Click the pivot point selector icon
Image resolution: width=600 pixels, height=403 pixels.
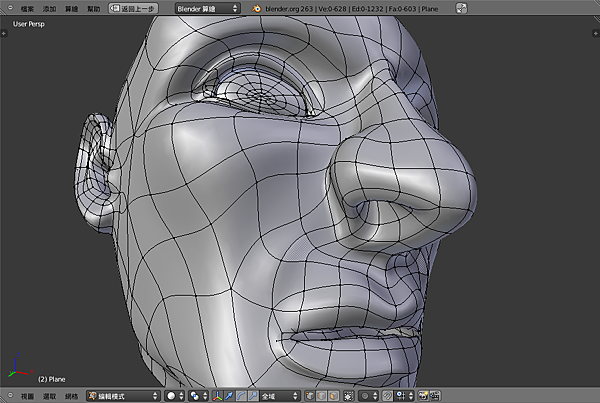click(197, 396)
